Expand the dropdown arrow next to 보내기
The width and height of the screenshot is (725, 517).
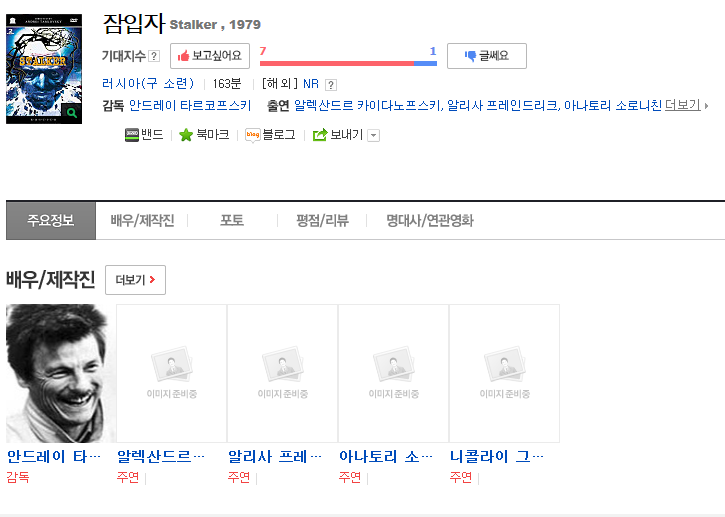point(374,135)
